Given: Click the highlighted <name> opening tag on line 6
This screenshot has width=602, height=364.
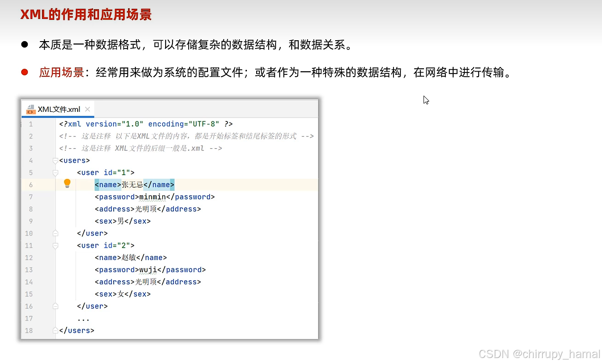Looking at the screenshot, I should click(108, 185).
